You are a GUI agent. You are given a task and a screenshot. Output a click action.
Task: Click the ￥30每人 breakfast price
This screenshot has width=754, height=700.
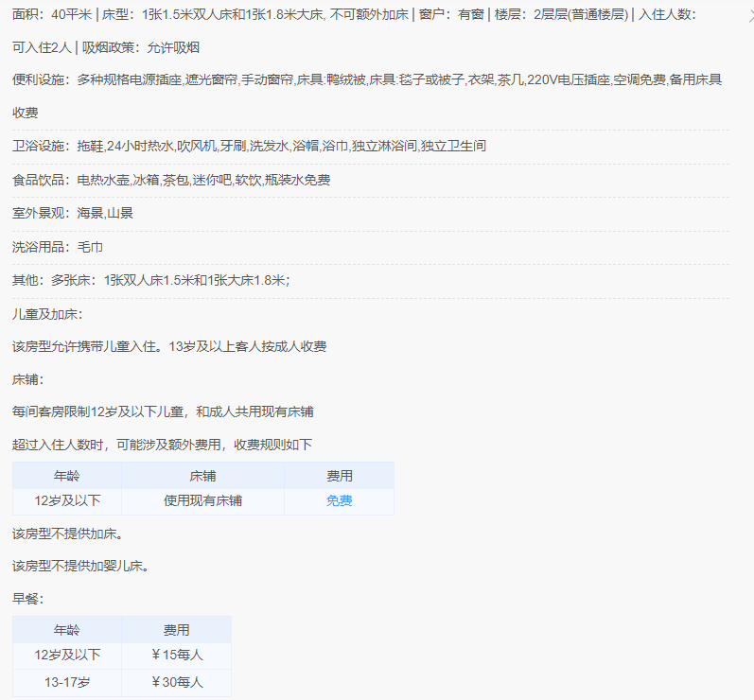click(177, 682)
